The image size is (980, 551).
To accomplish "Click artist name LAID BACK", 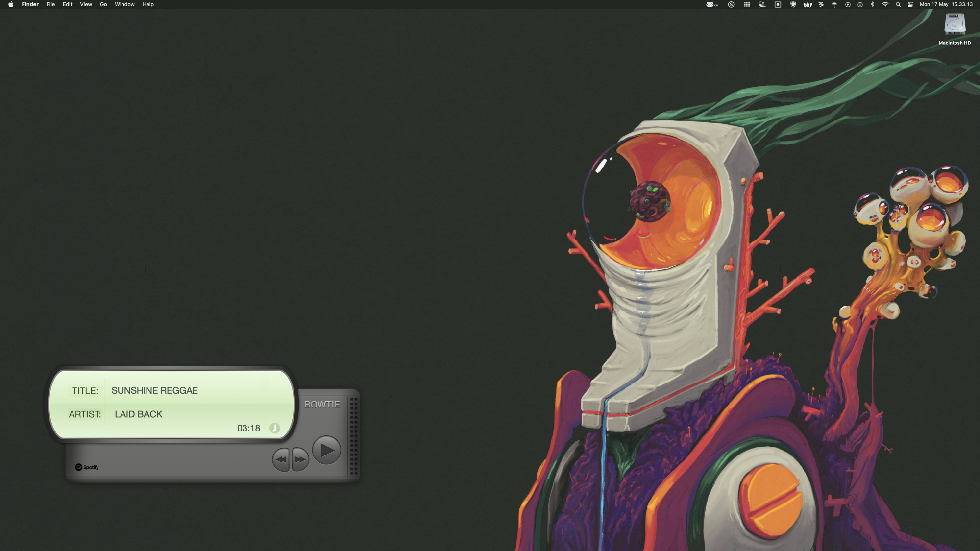I will [139, 414].
